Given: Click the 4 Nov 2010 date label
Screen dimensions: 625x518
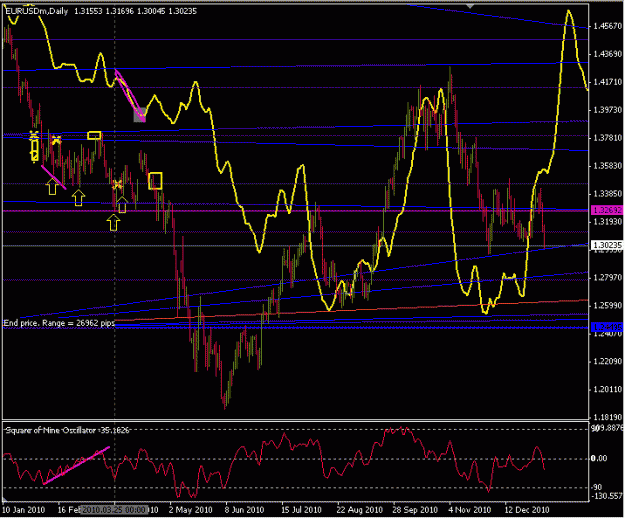Looking at the screenshot, I should (x=469, y=510).
